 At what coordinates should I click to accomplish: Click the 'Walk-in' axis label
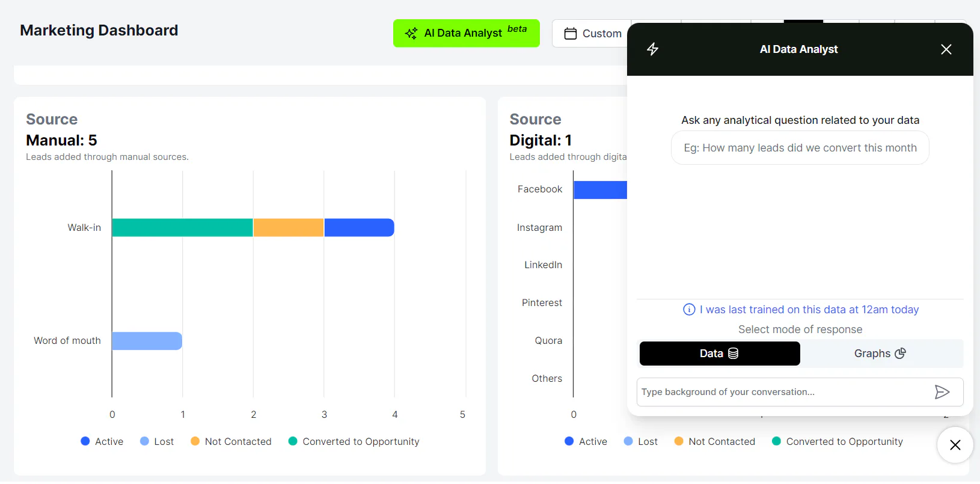tap(84, 228)
